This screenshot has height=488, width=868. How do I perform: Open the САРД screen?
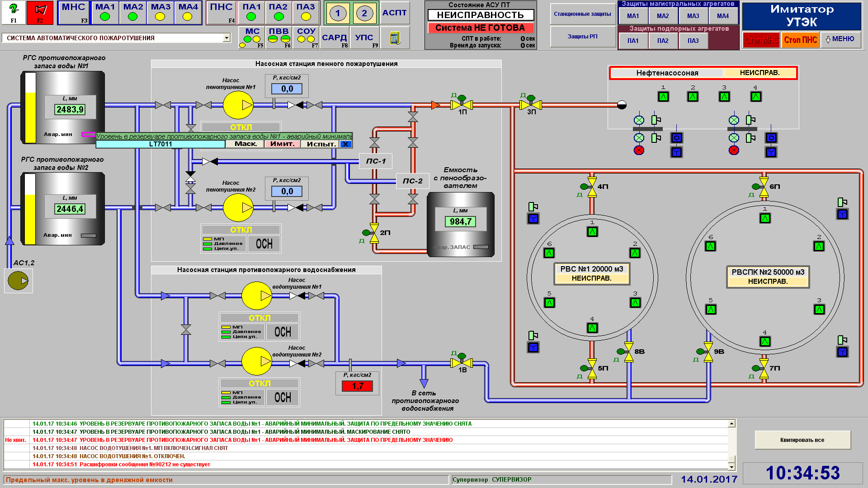tap(335, 38)
